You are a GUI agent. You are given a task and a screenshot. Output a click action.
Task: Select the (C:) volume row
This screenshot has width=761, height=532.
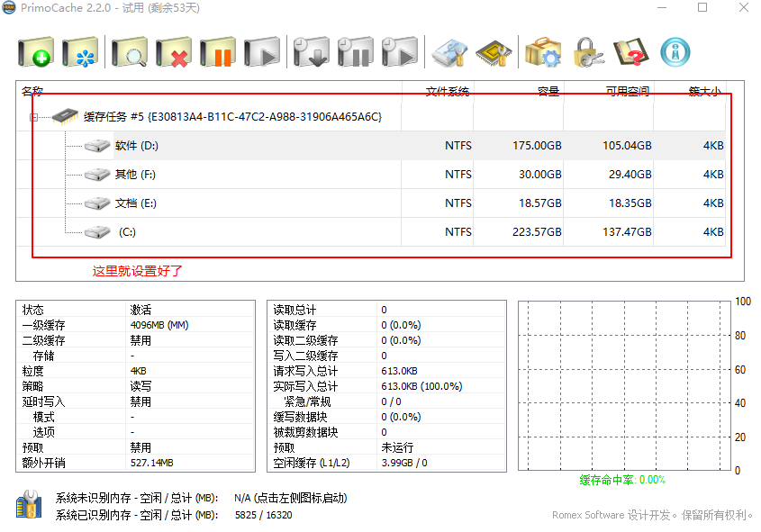371,232
